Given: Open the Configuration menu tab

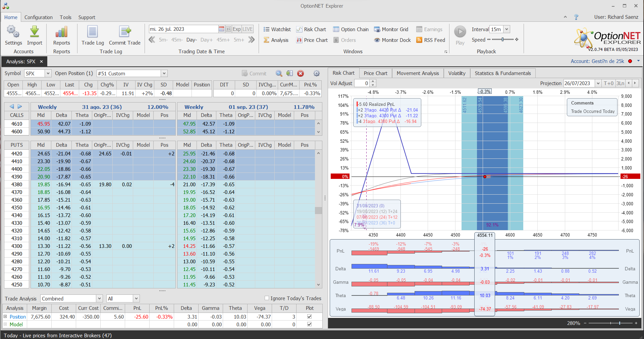Looking at the screenshot, I should [x=39, y=17].
